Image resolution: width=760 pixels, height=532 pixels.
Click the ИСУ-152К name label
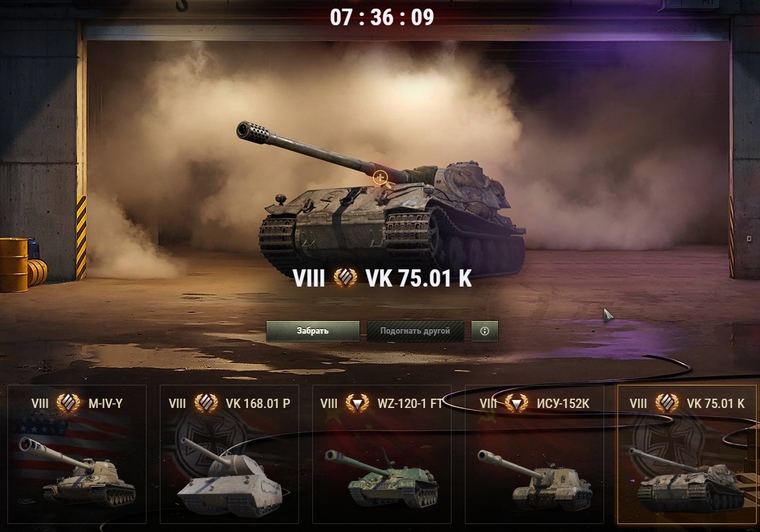coord(563,403)
